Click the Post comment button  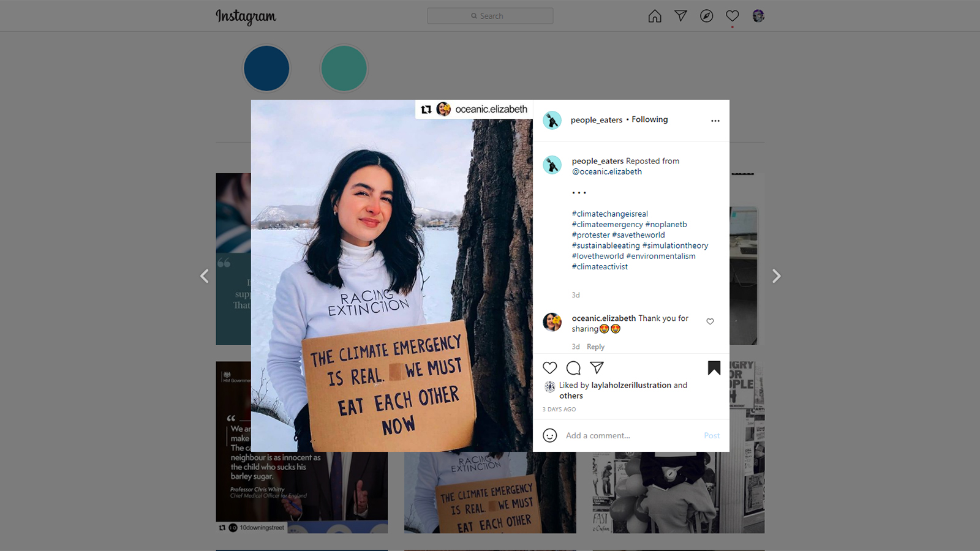pos(712,435)
